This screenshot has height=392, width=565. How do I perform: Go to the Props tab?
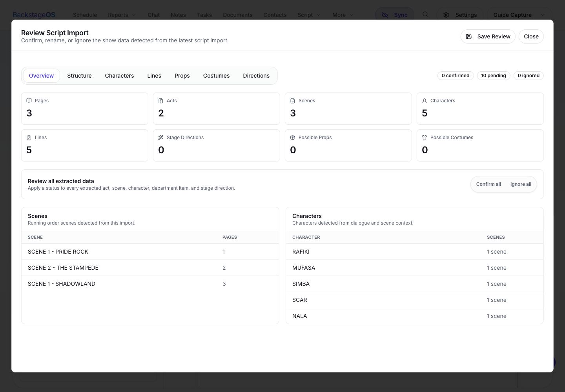(182, 76)
